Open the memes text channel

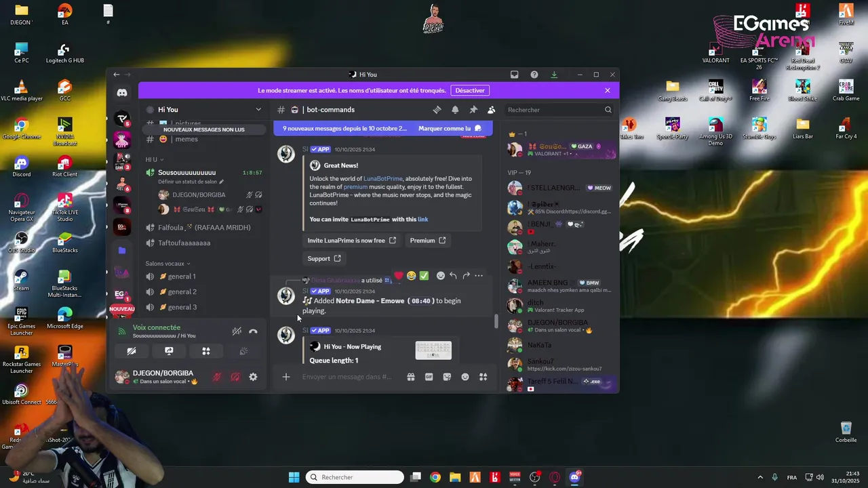click(x=203, y=139)
